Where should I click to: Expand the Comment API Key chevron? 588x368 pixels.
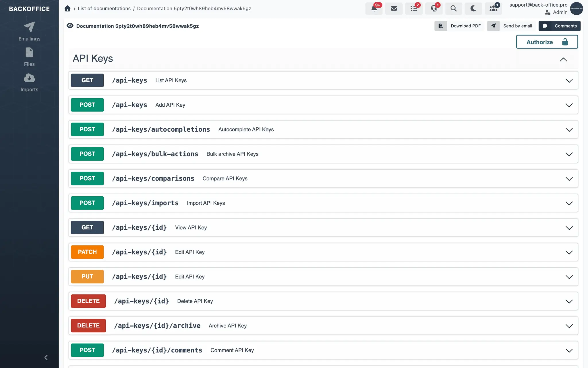[x=569, y=350]
